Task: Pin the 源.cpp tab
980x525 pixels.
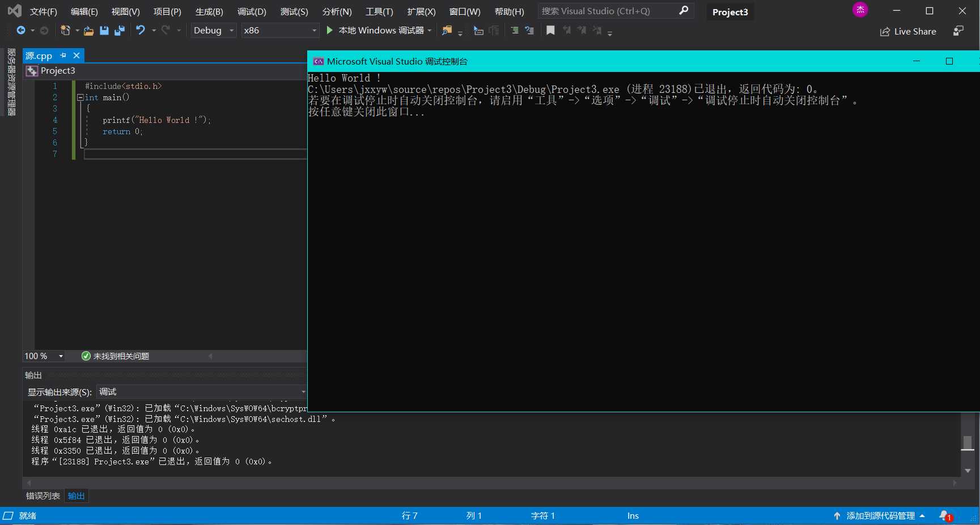Action: point(63,56)
